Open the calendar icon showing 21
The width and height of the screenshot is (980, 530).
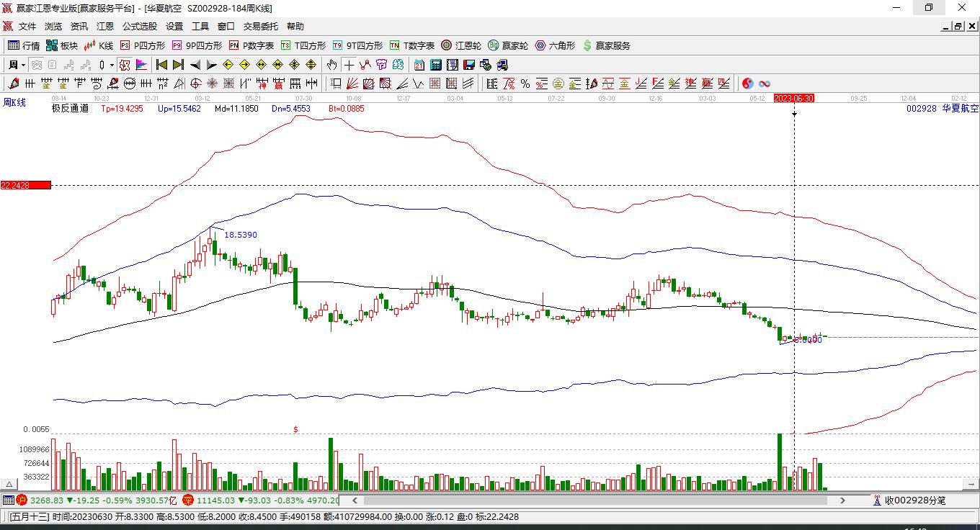tap(419, 65)
